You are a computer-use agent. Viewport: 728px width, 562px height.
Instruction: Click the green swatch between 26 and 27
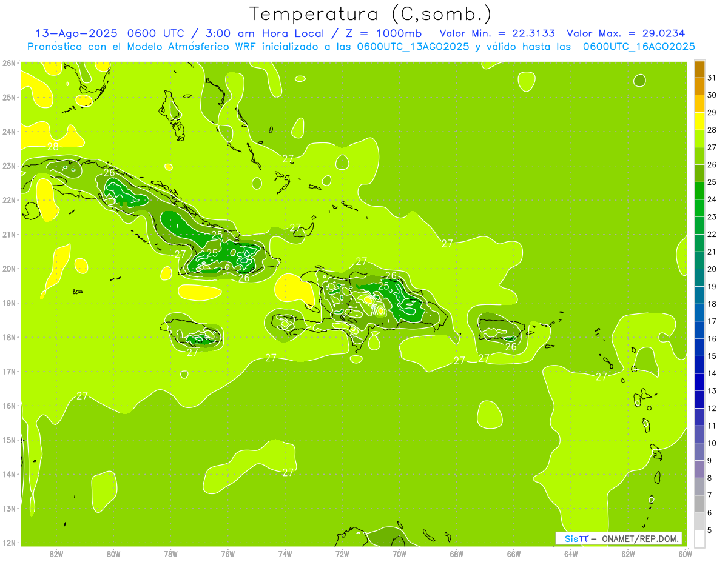click(699, 156)
